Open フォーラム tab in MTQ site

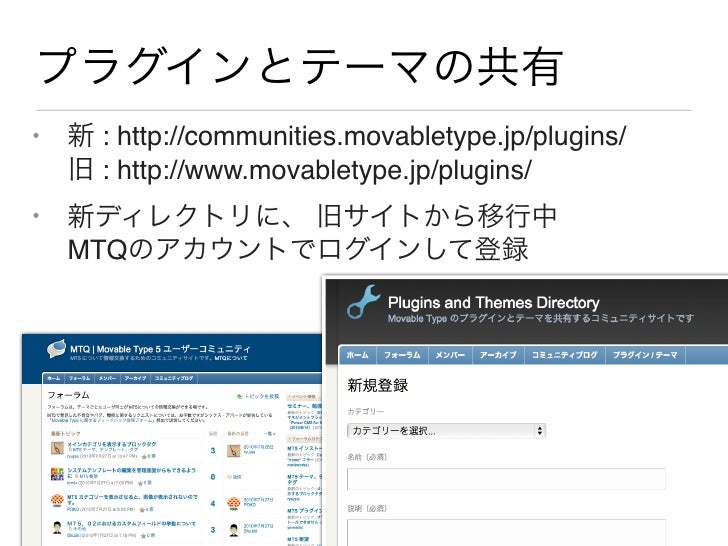coord(79,378)
